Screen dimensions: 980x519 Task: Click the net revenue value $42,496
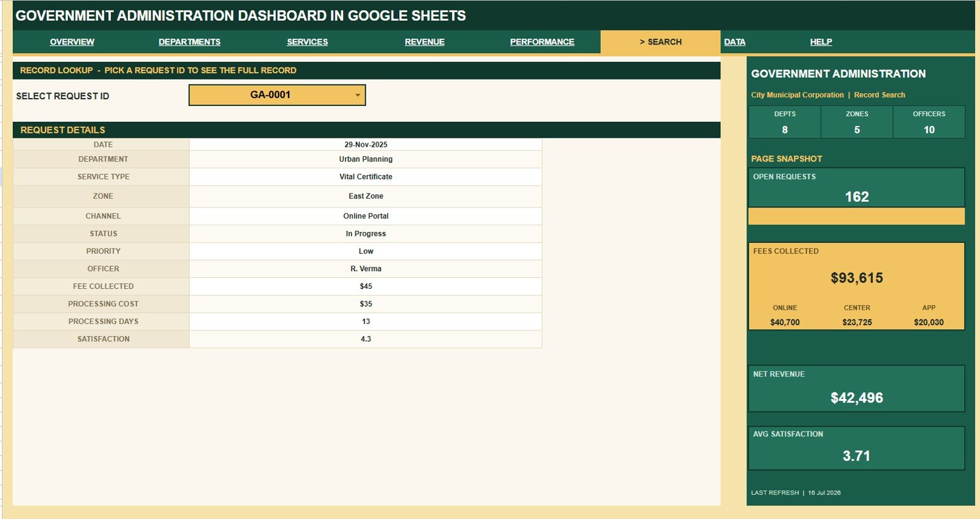coord(857,398)
